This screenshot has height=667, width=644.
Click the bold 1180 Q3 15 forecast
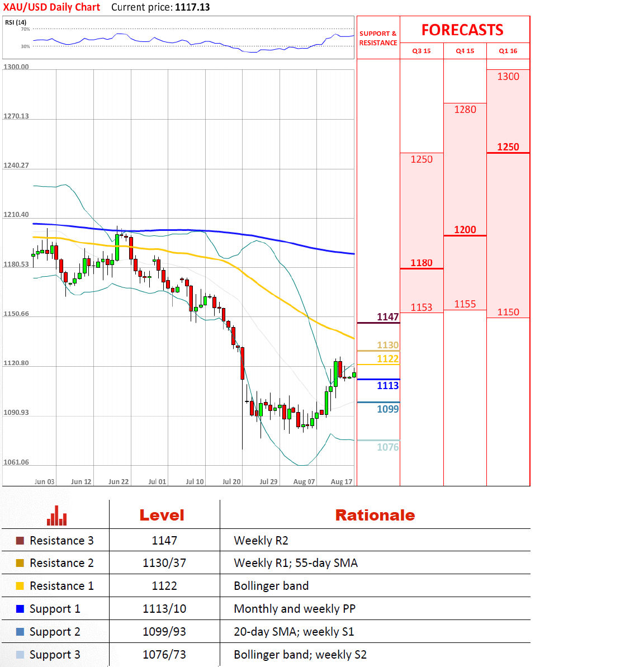click(422, 263)
